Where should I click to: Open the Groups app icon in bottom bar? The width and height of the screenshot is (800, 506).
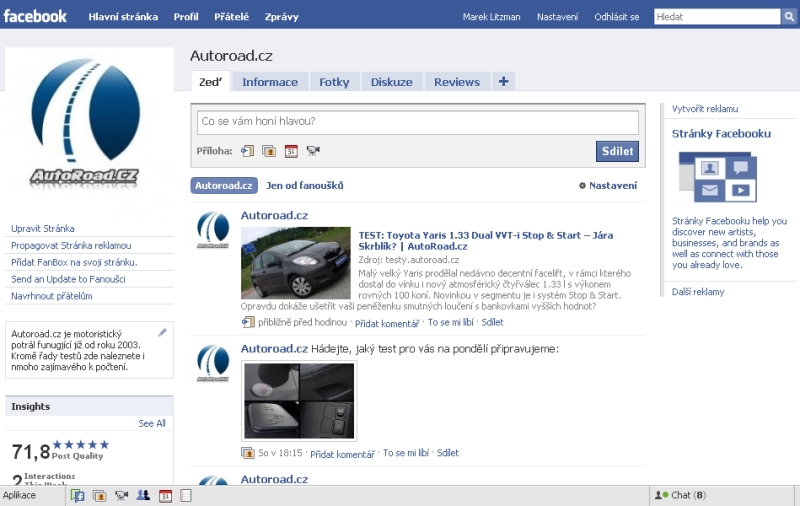[143, 495]
